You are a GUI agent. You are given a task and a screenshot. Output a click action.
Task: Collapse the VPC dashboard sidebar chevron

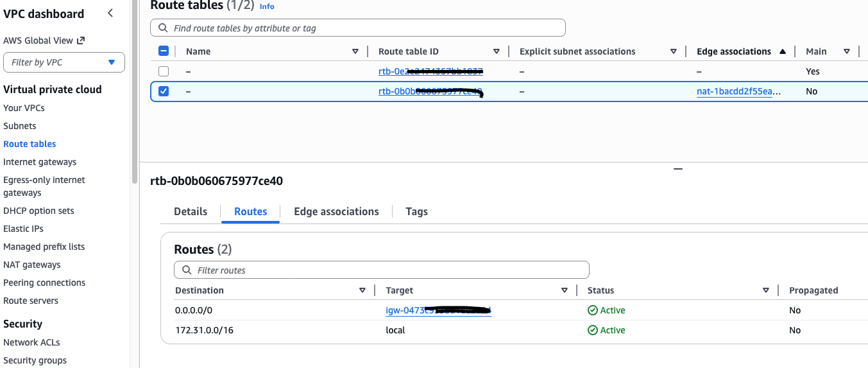tap(110, 13)
